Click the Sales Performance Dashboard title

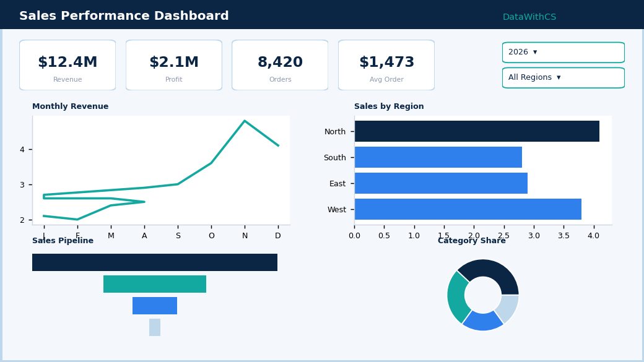tap(124, 15)
